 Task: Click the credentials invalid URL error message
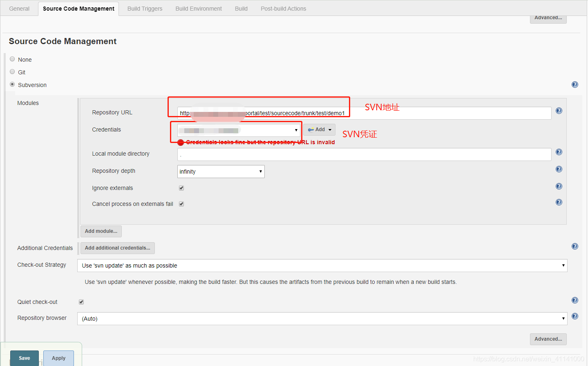pos(260,142)
